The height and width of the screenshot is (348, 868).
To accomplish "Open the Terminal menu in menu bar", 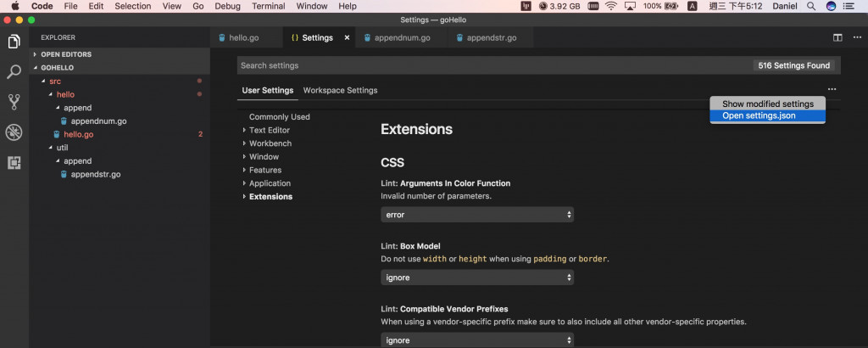I will [x=268, y=6].
